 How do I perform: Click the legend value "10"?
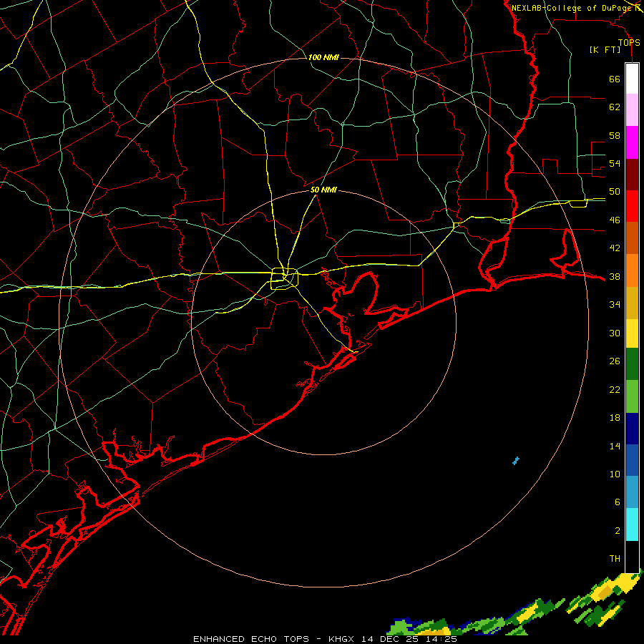(x=615, y=474)
